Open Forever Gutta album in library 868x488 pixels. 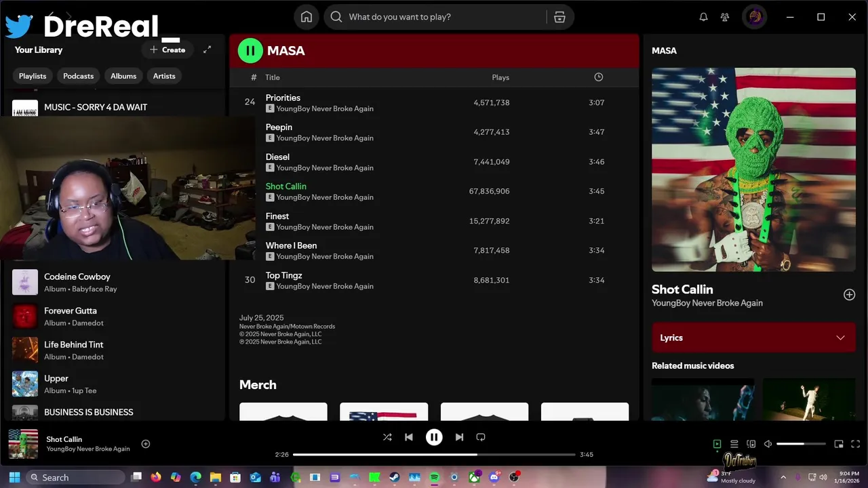click(x=114, y=316)
